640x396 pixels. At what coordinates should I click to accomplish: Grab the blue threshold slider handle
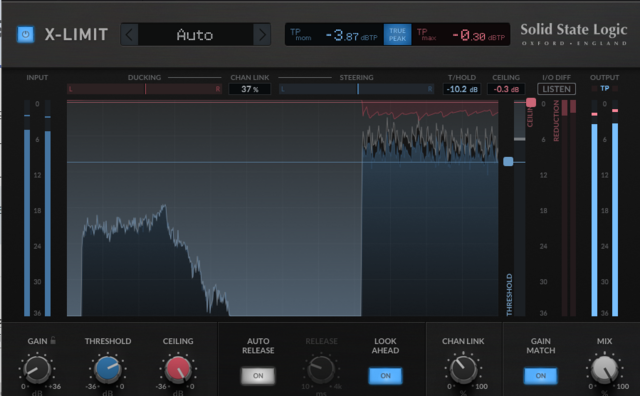(x=508, y=162)
